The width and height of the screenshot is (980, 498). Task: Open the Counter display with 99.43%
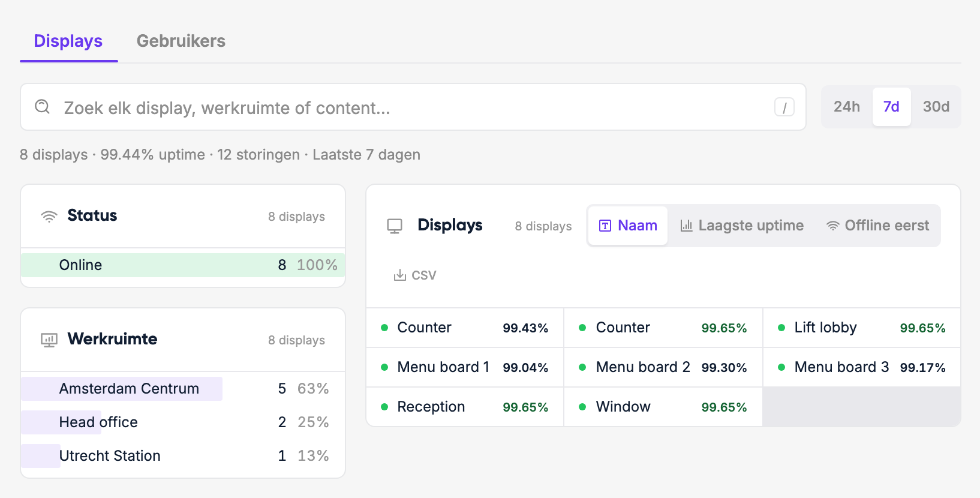pyautogui.click(x=465, y=328)
